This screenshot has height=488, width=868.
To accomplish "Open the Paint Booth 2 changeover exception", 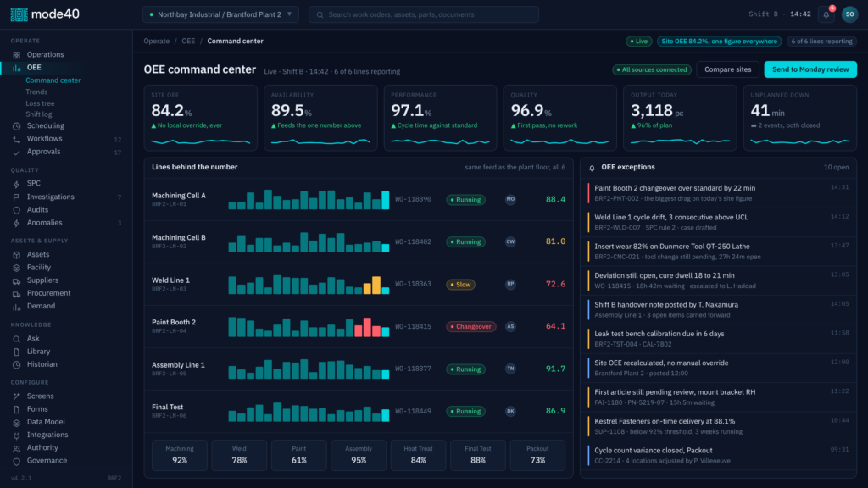I will pos(719,193).
